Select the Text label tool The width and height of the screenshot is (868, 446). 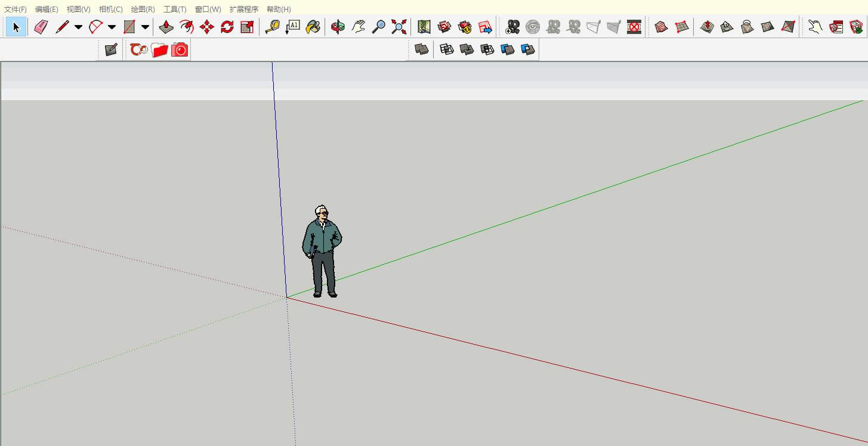tap(293, 27)
